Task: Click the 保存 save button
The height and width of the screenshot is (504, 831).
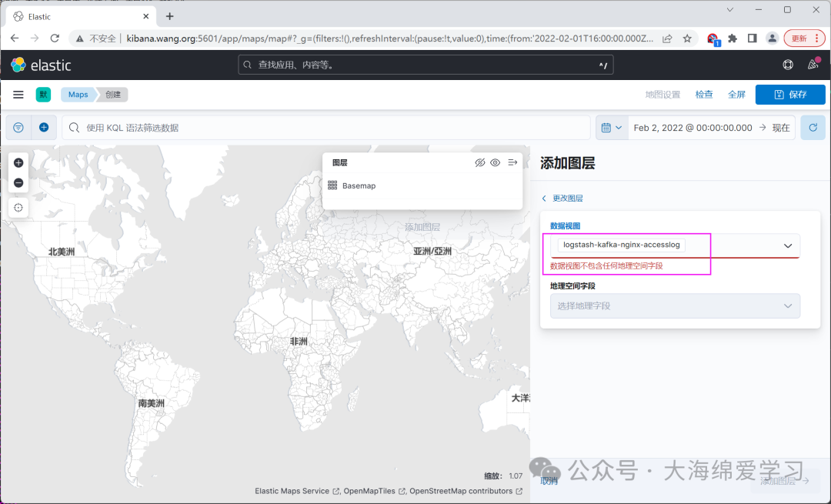Action: coord(790,94)
